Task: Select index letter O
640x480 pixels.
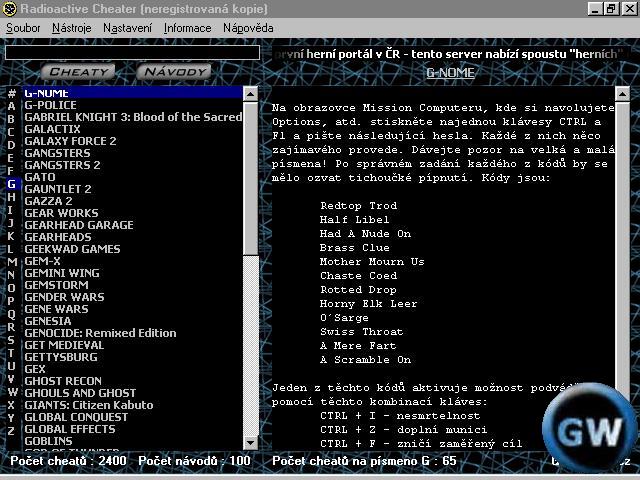Action: point(11,288)
